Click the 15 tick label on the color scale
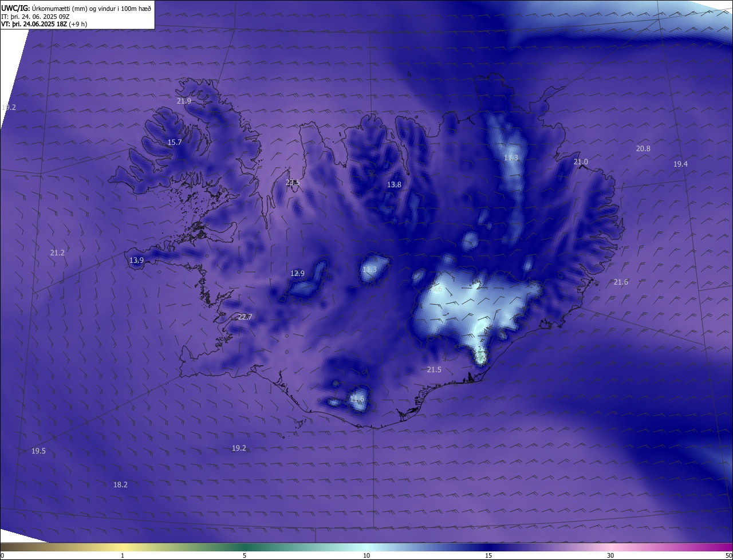733x560 pixels. tap(488, 555)
